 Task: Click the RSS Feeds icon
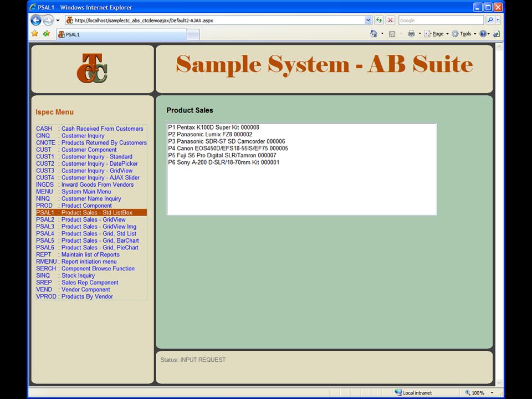tap(392, 34)
